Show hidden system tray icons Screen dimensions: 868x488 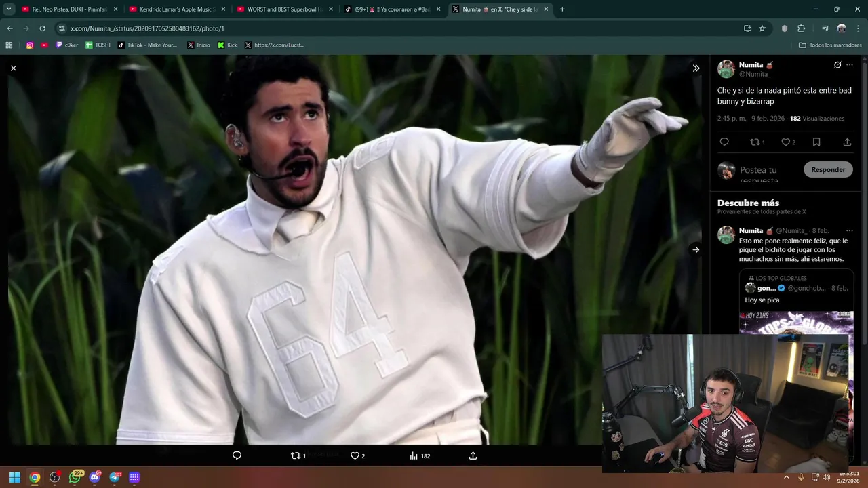(x=787, y=477)
